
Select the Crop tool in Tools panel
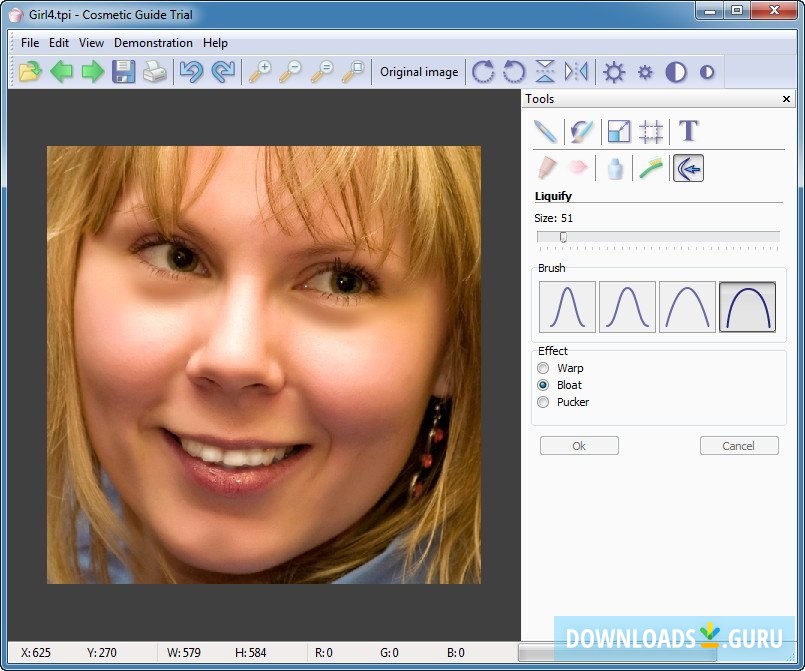coord(651,131)
